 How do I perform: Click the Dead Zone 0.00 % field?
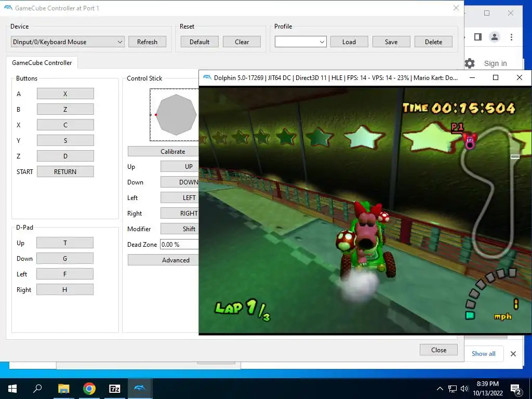(x=179, y=245)
